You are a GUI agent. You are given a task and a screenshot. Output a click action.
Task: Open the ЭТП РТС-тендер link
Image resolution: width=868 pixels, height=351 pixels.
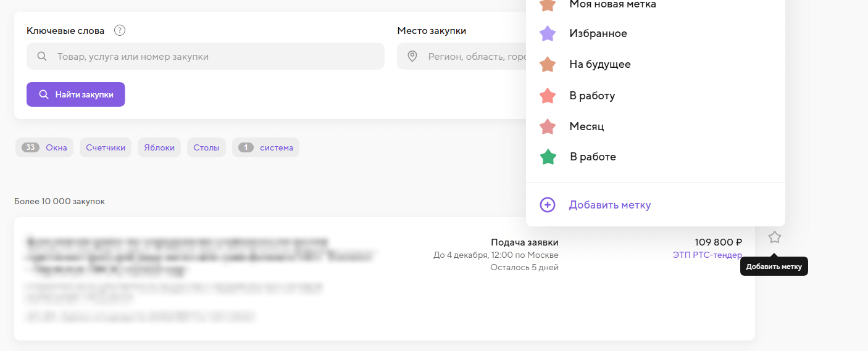(x=707, y=255)
